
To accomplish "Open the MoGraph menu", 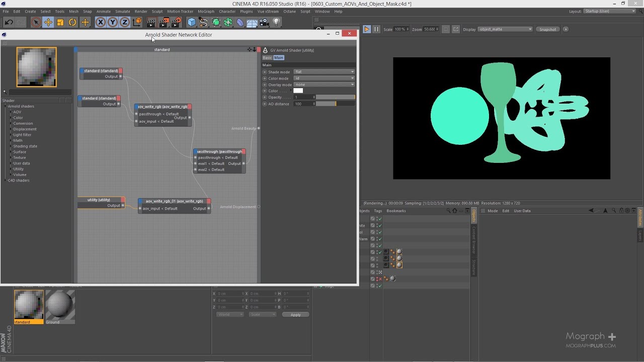I will click(x=205, y=11).
